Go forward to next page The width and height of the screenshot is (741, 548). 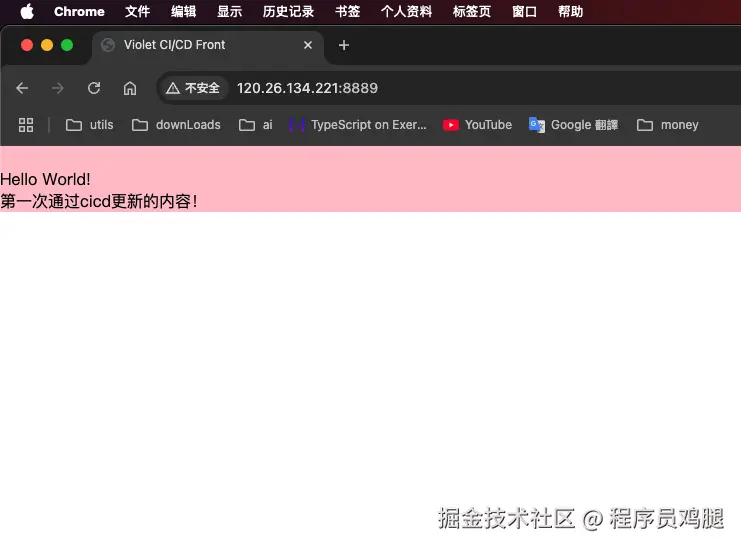pos(58,88)
